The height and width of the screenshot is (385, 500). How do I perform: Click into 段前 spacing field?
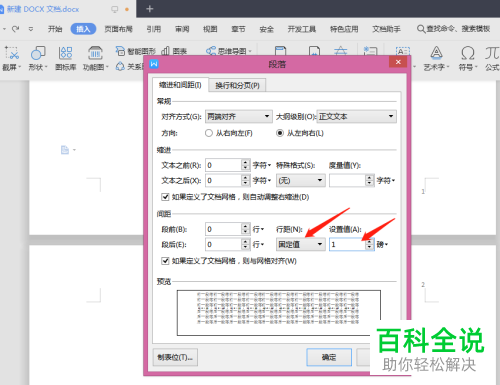click(x=223, y=229)
